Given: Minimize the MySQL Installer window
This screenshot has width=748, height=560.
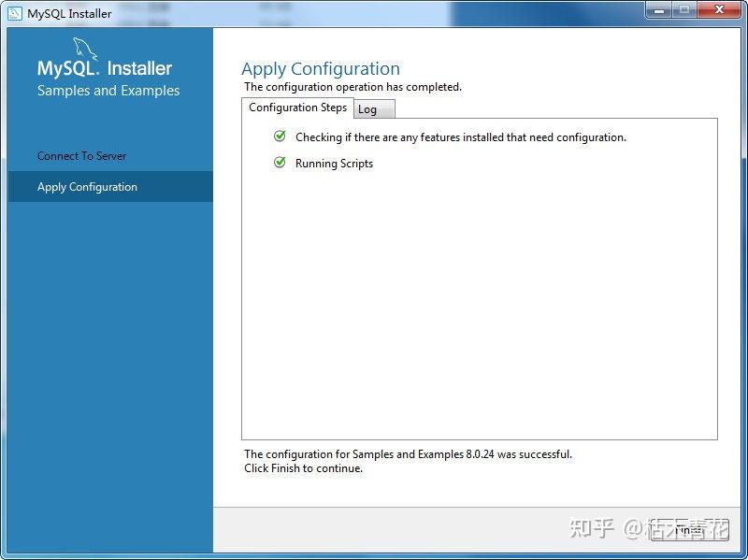Looking at the screenshot, I should (x=659, y=10).
